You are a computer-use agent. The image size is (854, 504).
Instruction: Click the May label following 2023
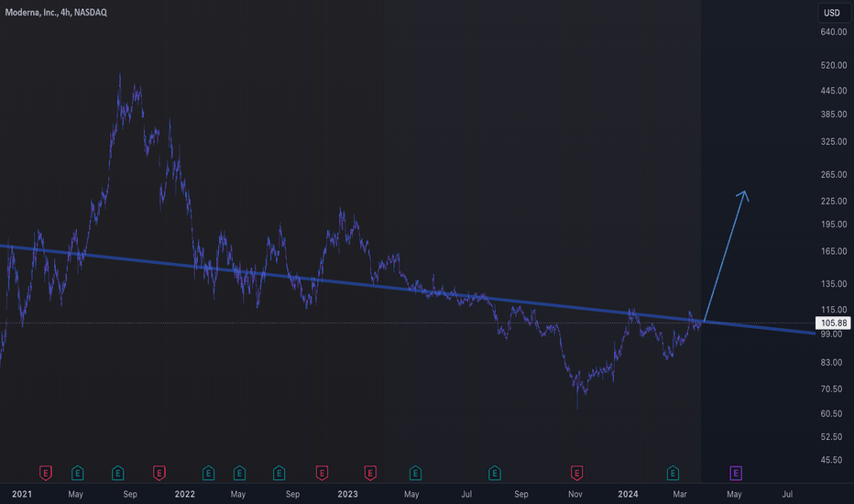point(411,494)
